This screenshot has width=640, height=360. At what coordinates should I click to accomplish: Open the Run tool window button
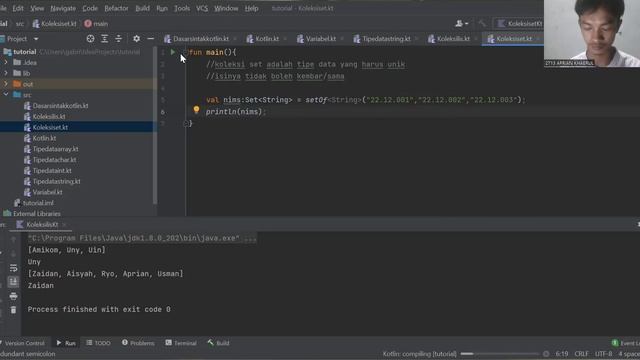66,343
